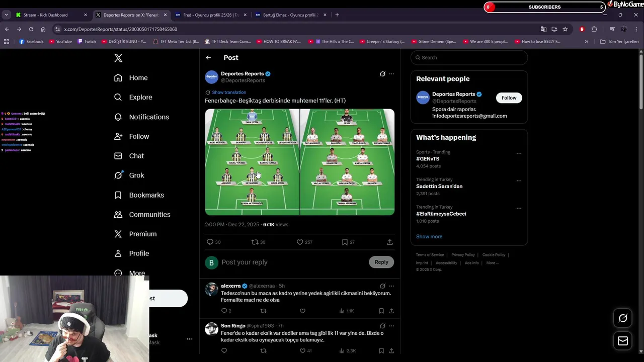Click share icon on main post
This screenshot has height=362, width=644.
point(389,242)
